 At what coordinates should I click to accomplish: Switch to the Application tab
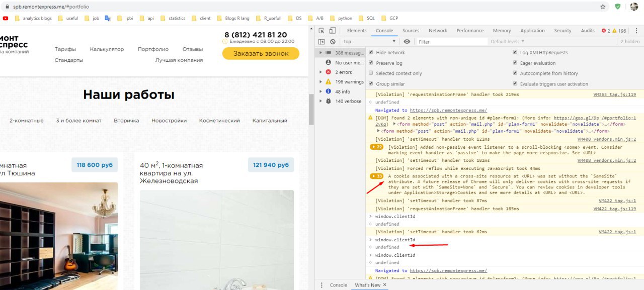tap(532, 31)
